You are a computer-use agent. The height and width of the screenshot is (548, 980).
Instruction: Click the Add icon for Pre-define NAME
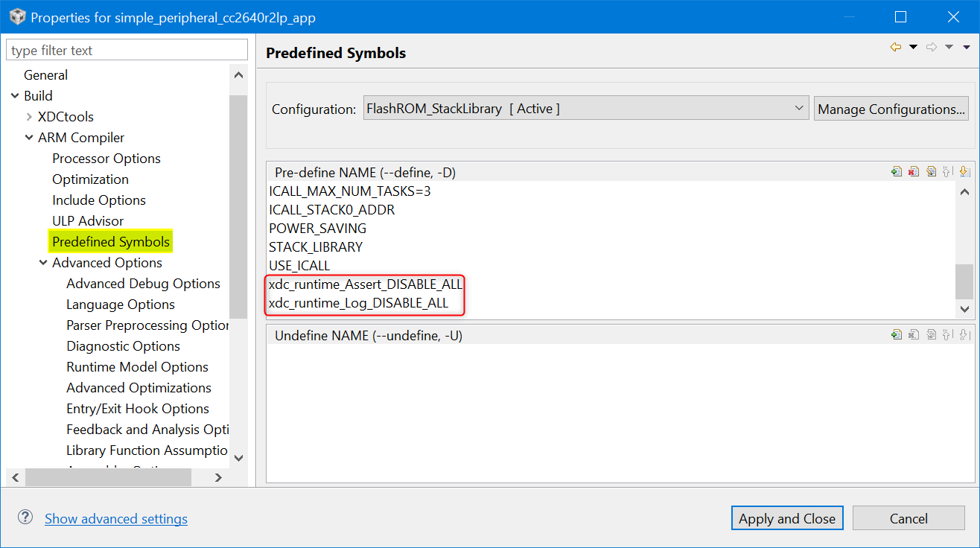897,172
